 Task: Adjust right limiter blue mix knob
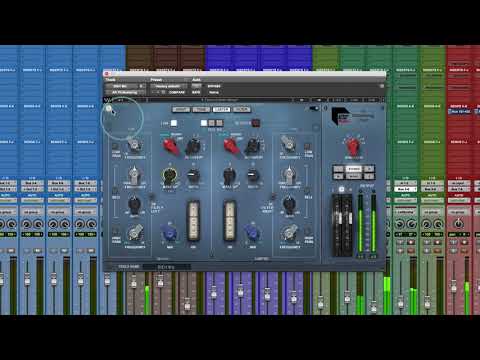tap(252, 232)
